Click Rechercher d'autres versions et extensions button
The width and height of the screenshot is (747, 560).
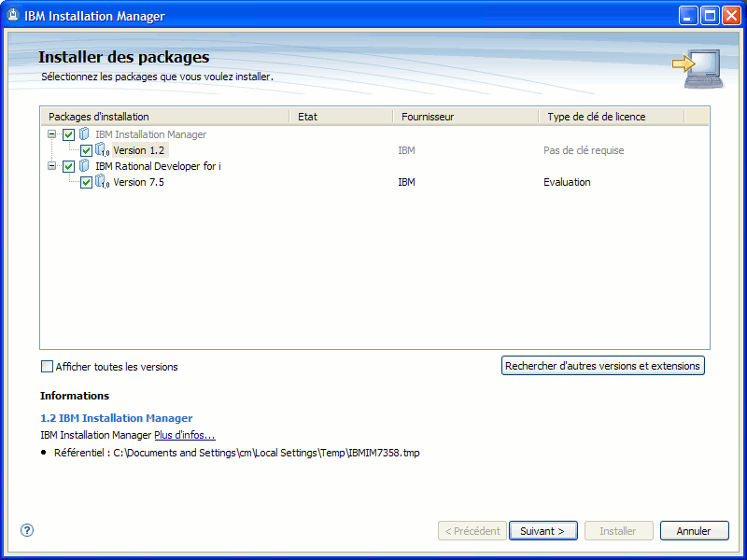click(x=602, y=366)
